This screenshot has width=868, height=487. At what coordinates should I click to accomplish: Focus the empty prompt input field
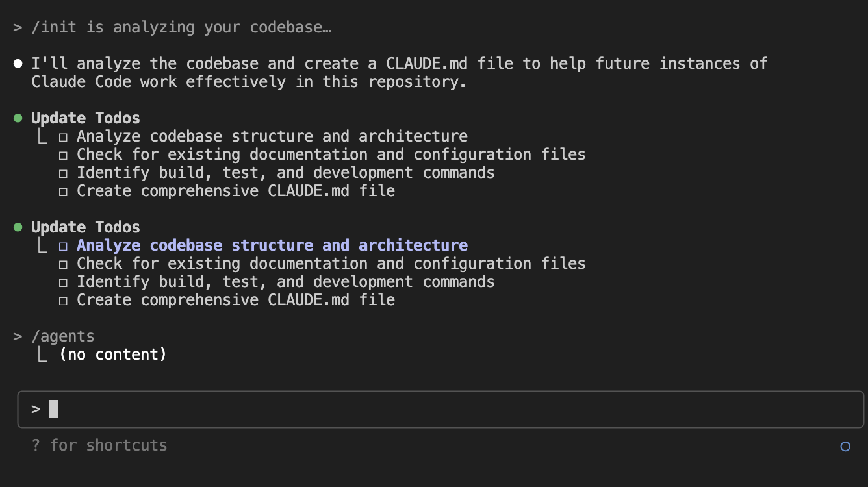[x=440, y=409]
